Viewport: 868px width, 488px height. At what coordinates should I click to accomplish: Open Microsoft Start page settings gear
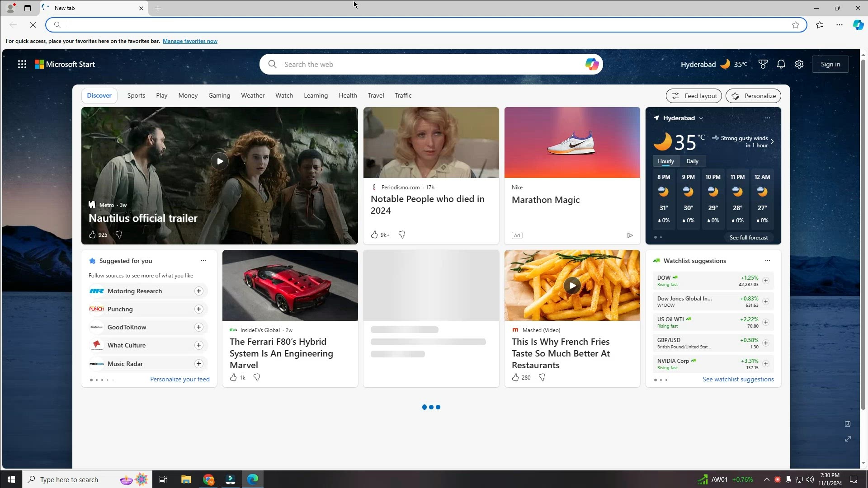[799, 64]
